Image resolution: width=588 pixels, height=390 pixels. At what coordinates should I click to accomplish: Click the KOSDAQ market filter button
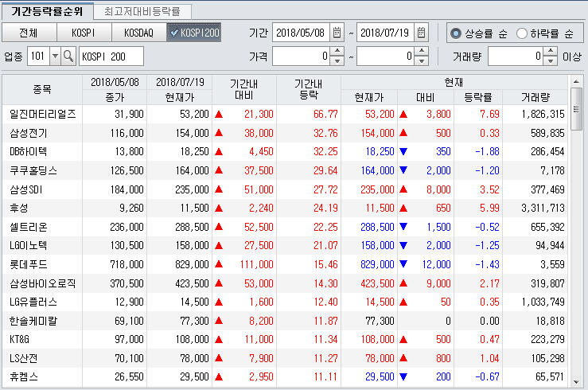(x=138, y=33)
